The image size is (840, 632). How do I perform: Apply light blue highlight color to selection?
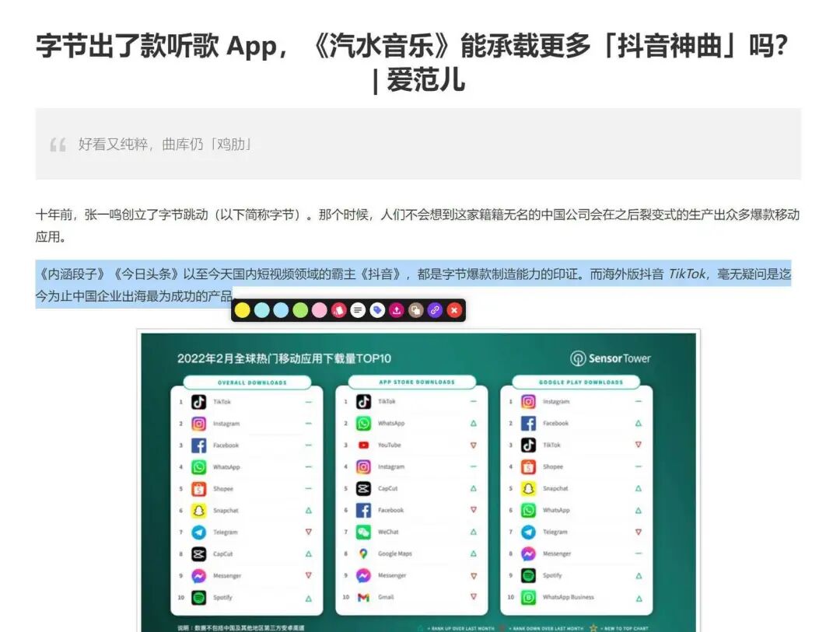click(281, 310)
